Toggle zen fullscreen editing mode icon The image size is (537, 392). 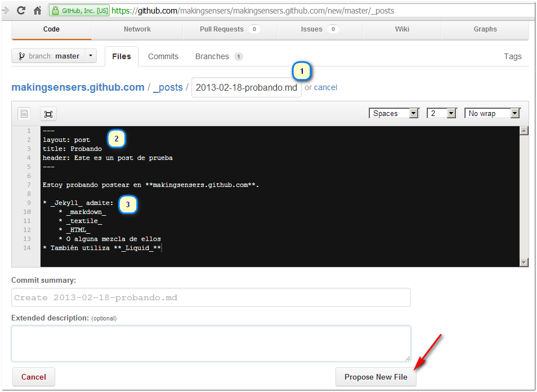pyautogui.click(x=48, y=114)
